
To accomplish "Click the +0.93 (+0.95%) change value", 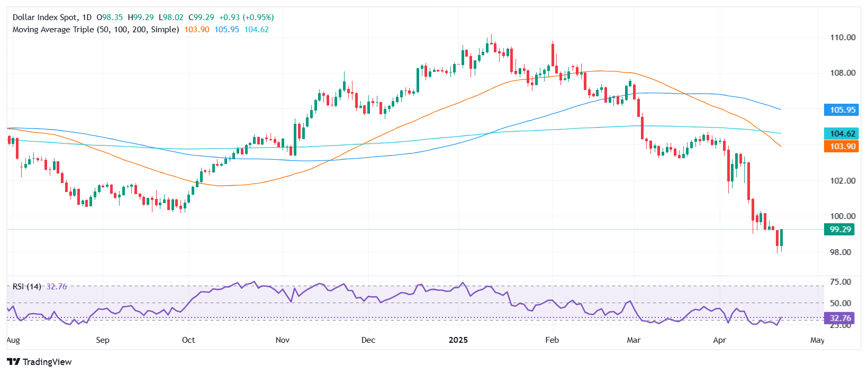I will [246, 17].
